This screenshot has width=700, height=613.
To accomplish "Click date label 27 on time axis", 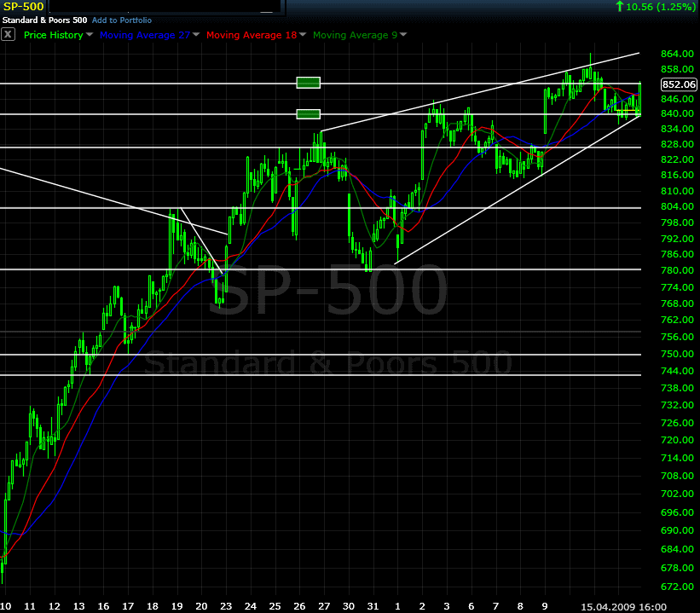I will click(x=324, y=606).
